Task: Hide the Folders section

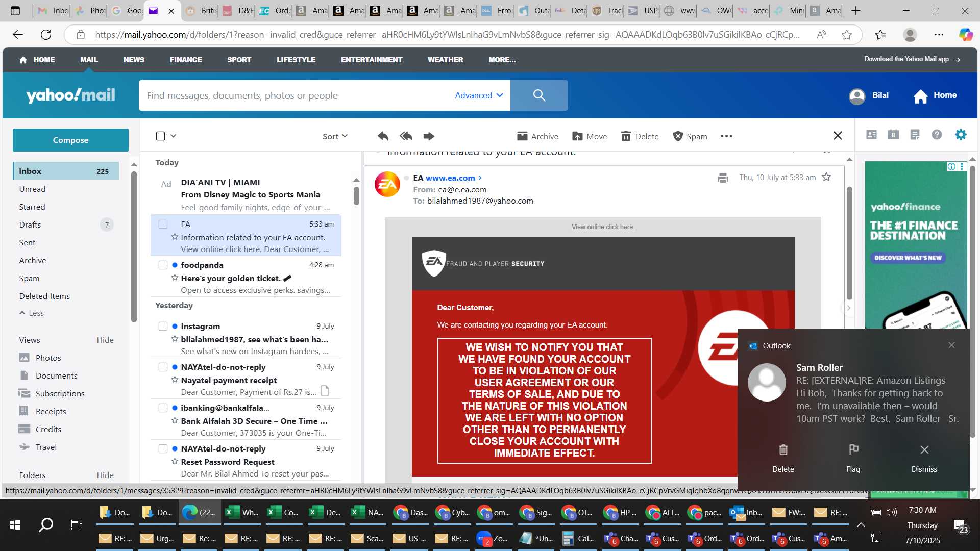Action: (105, 475)
